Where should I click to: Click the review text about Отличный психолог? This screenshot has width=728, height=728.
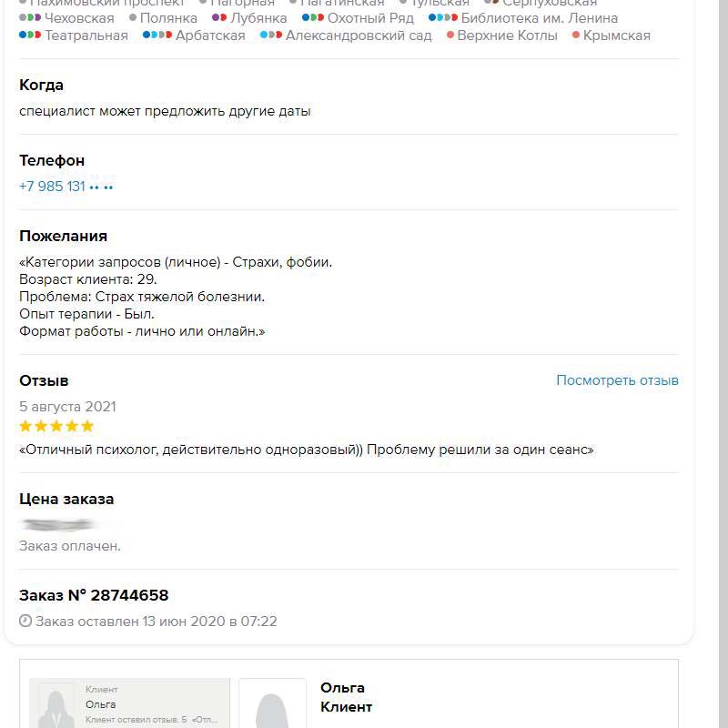(306, 450)
